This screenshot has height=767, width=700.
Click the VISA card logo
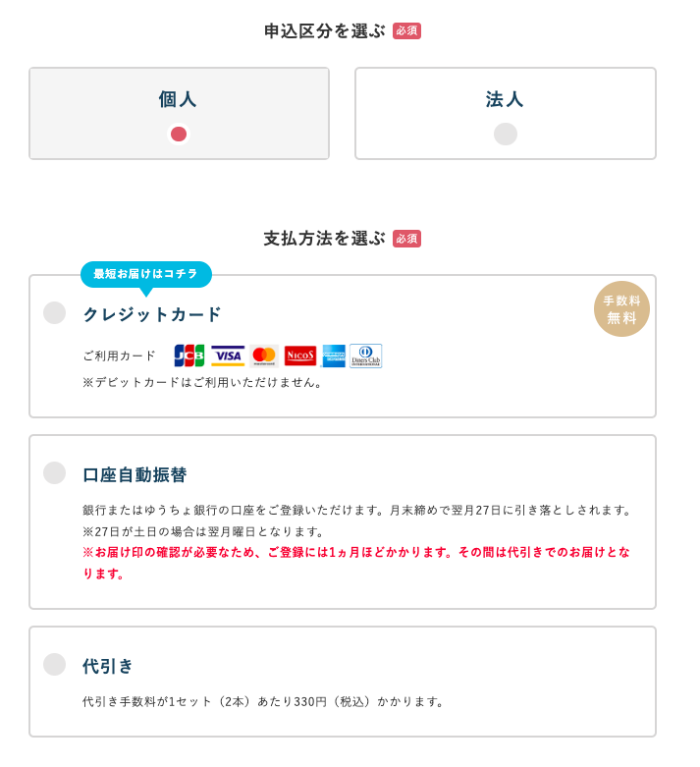[228, 356]
